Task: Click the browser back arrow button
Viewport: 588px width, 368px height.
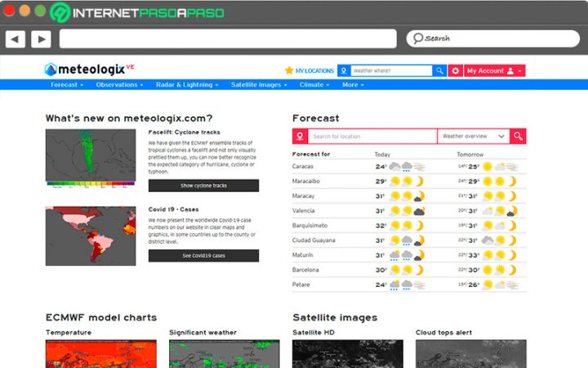Action: [x=16, y=38]
